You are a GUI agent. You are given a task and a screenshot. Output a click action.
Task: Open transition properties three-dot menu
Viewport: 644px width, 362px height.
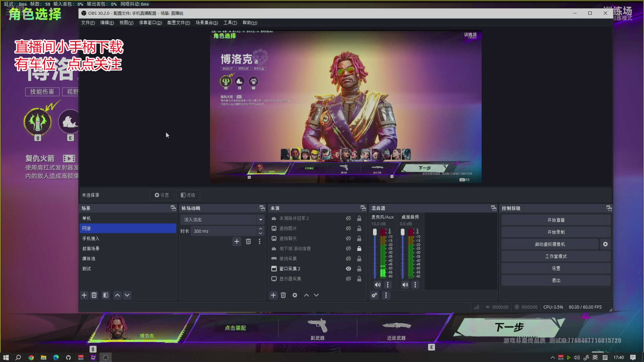pyautogui.click(x=260, y=242)
